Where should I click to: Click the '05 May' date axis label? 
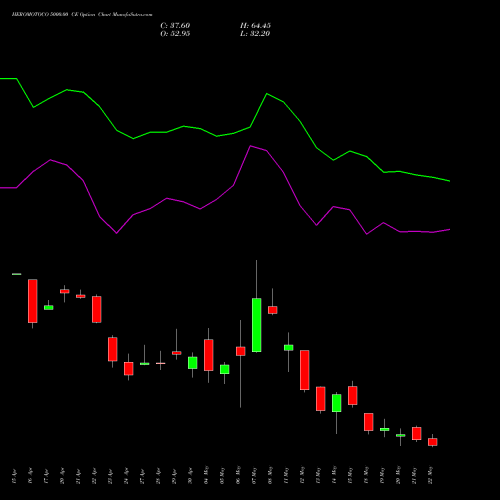(x=222, y=475)
